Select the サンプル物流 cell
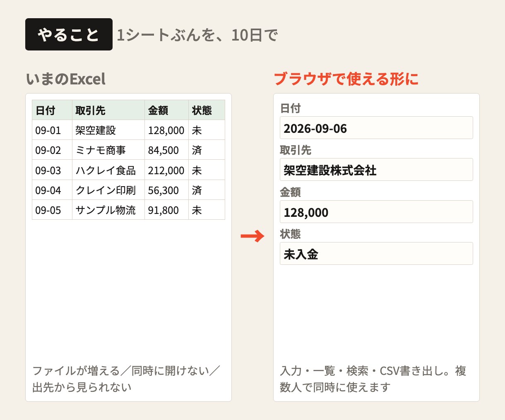This screenshot has height=420, width=505. pyautogui.click(x=108, y=210)
